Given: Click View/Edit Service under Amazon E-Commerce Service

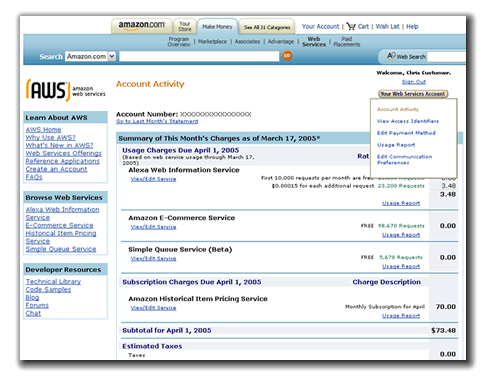Looking at the screenshot, I should coord(153,227).
